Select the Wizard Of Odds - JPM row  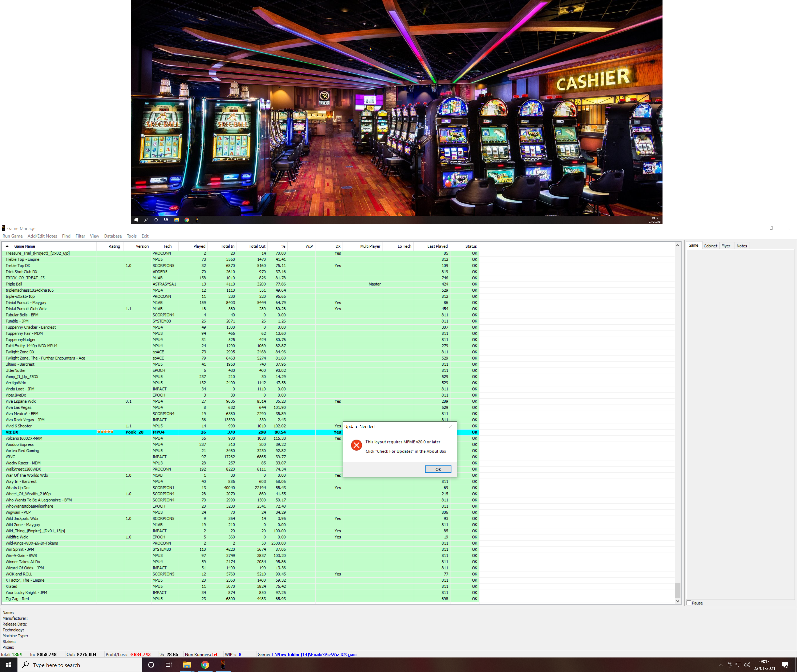[241, 568]
